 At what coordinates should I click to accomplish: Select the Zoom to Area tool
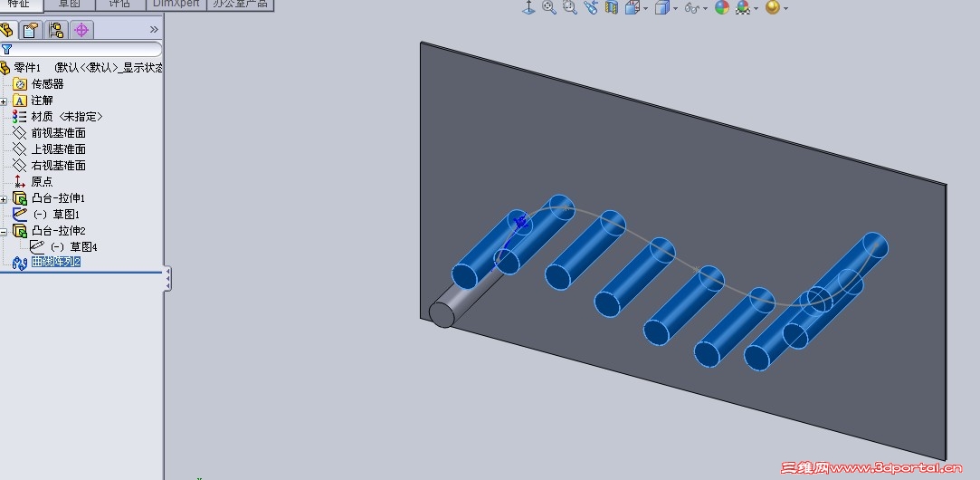[x=569, y=7]
